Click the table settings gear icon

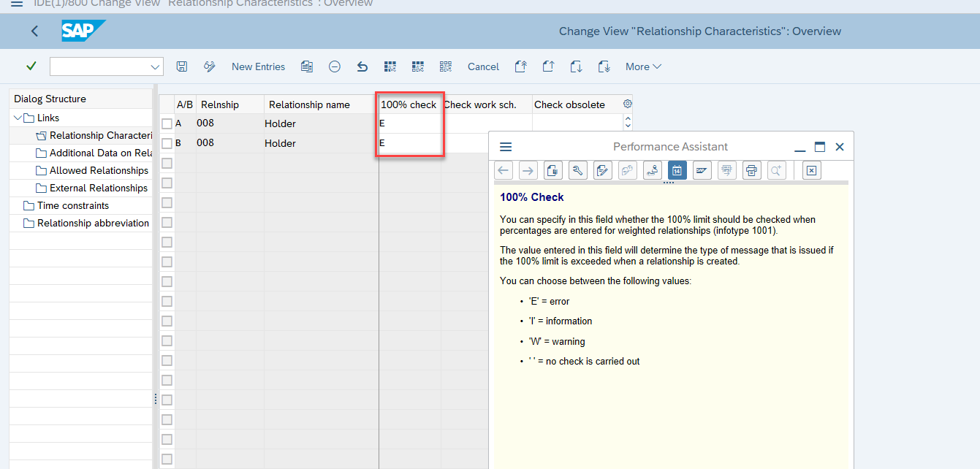tap(627, 104)
